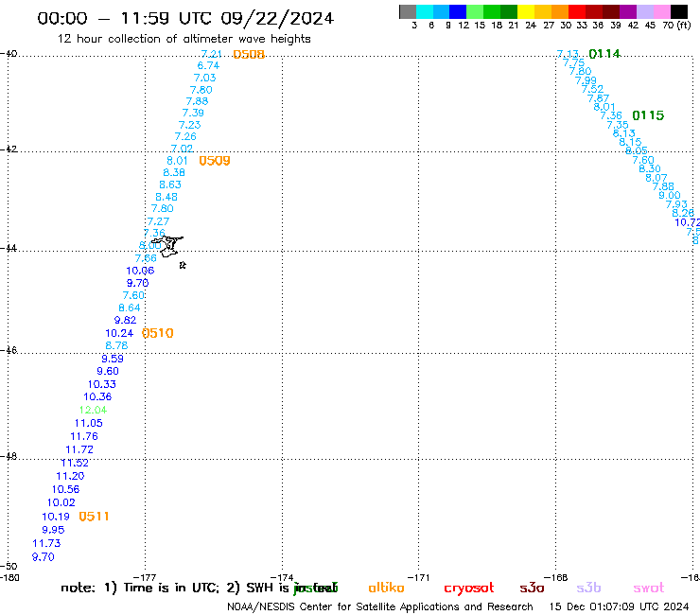
Task: Click the 10.56 wave height value
Action: [65, 489]
